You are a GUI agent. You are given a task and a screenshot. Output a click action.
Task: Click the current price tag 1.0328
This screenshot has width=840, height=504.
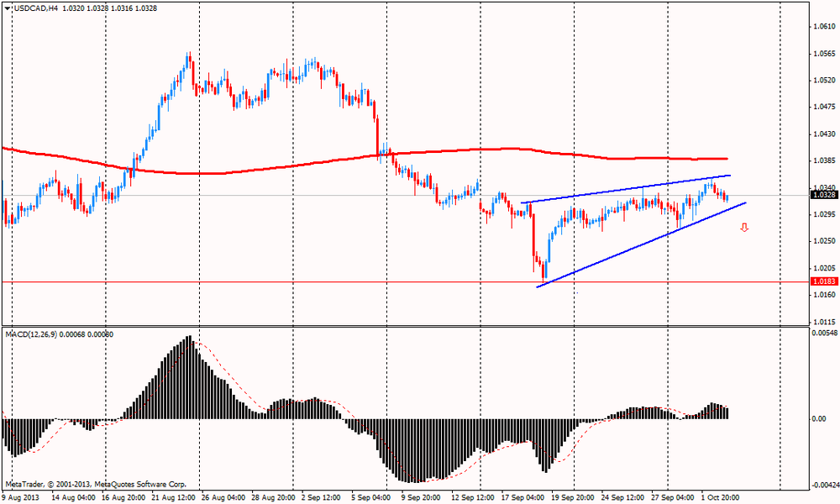point(825,195)
